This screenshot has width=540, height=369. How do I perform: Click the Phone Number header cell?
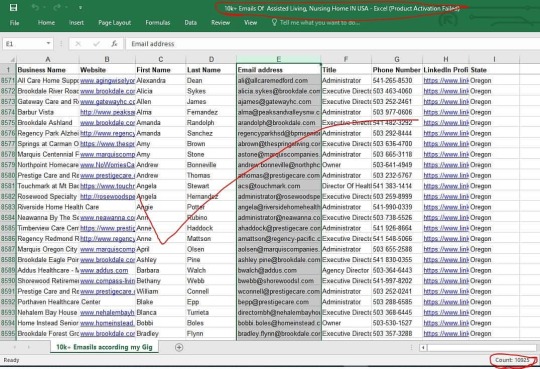pyautogui.click(x=397, y=70)
